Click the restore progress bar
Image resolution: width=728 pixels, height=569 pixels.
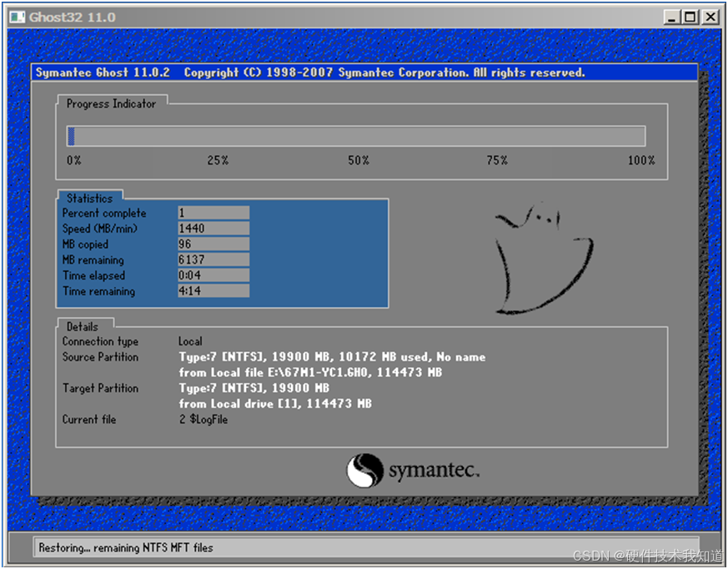click(x=356, y=136)
